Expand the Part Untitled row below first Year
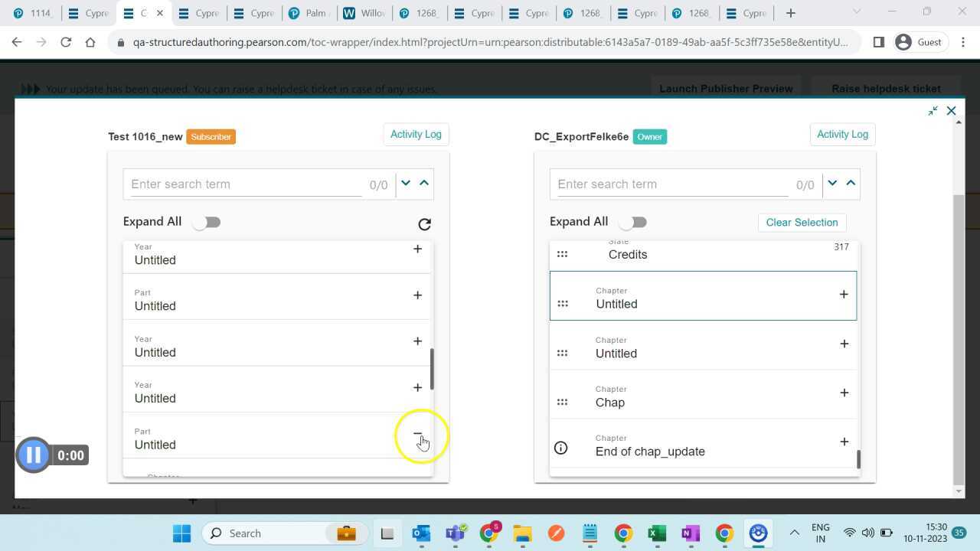The image size is (980, 551). click(417, 295)
